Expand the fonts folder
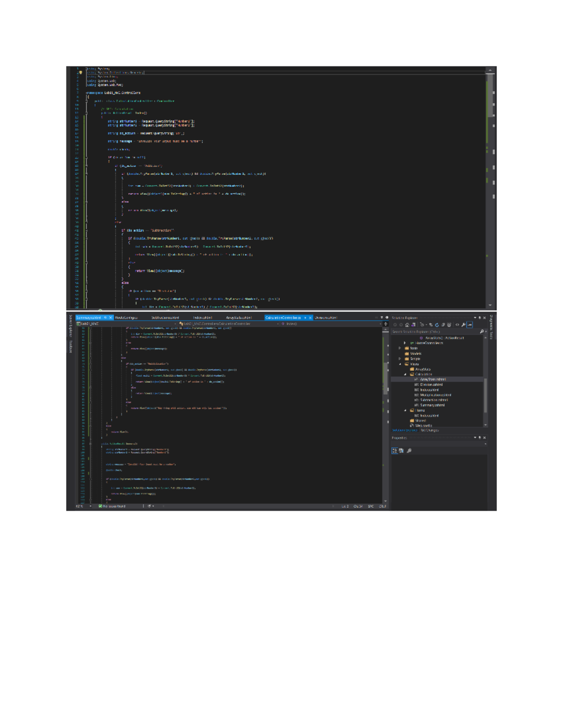 pos(400,348)
